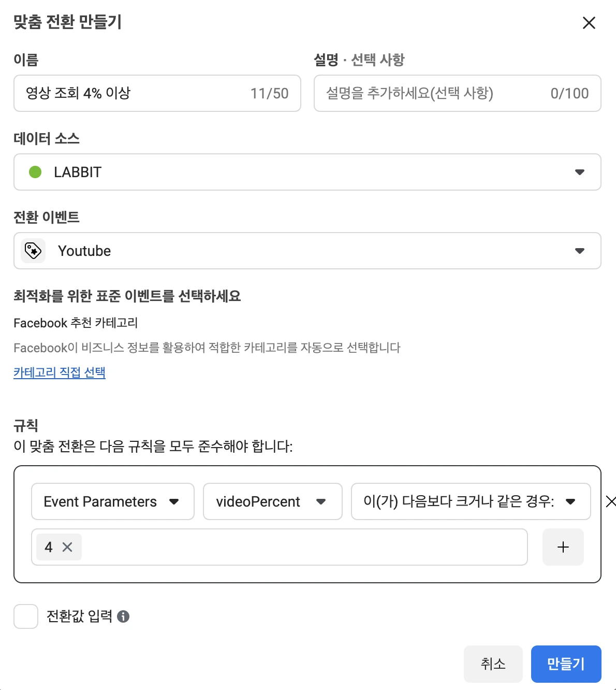Open the 크거나 같은 경우 condition dropdown

point(470,501)
